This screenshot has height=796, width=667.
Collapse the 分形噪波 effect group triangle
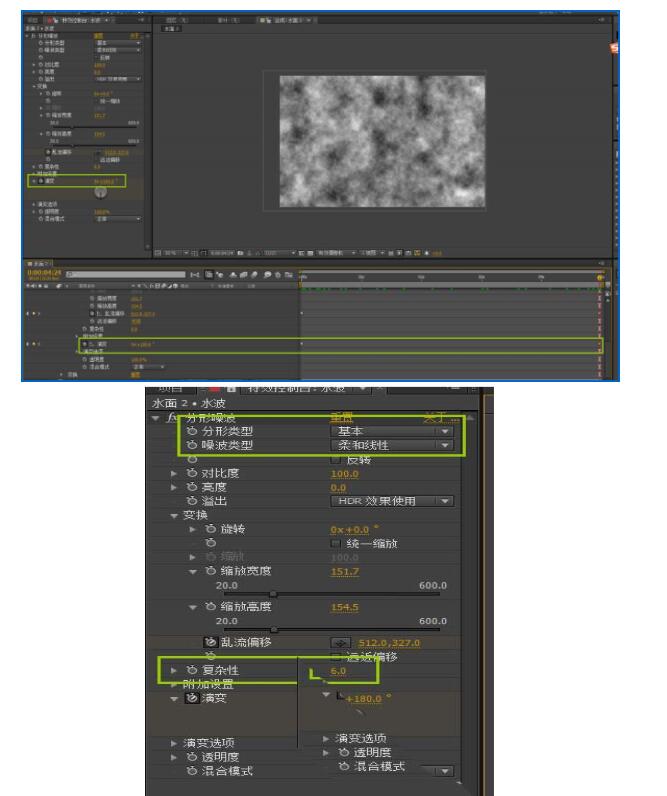(x=155, y=418)
